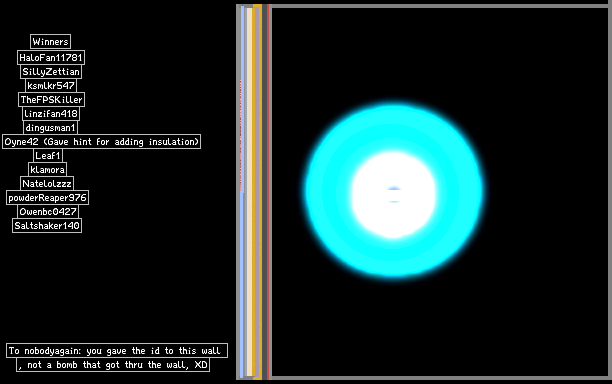This screenshot has height=384, width=612.
Task: Select the Oyne42 insulation hint sign
Action: pos(101,142)
